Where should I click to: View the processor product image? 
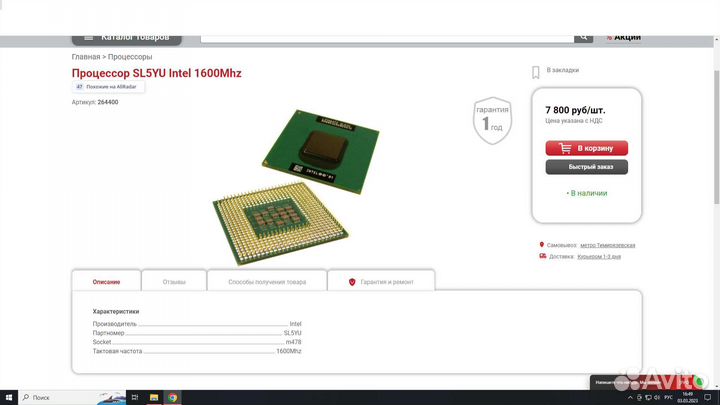click(x=297, y=186)
